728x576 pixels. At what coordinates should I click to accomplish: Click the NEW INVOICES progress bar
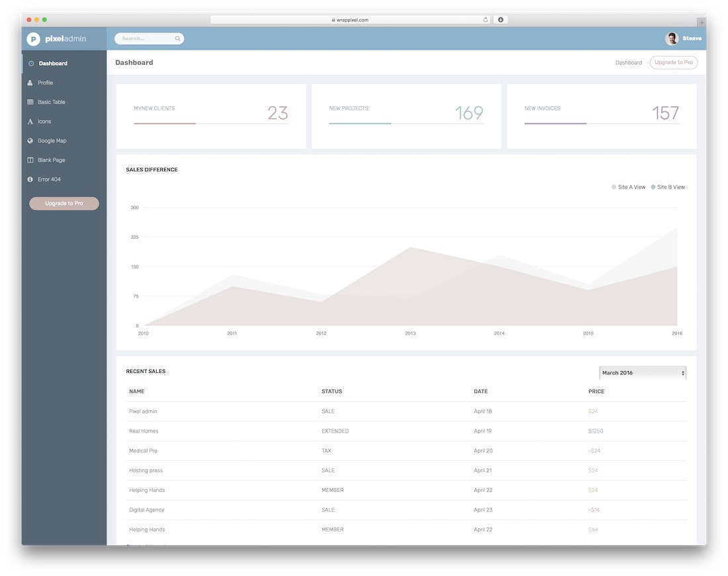click(602, 124)
